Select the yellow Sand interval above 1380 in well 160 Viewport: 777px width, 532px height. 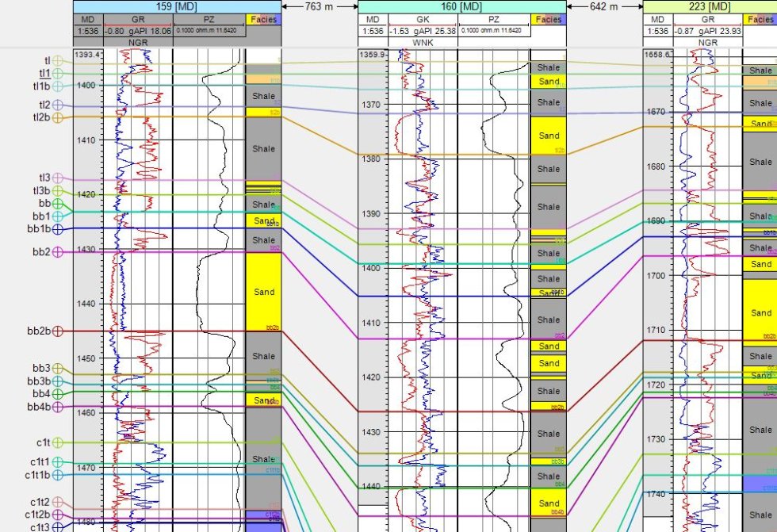pos(549,136)
